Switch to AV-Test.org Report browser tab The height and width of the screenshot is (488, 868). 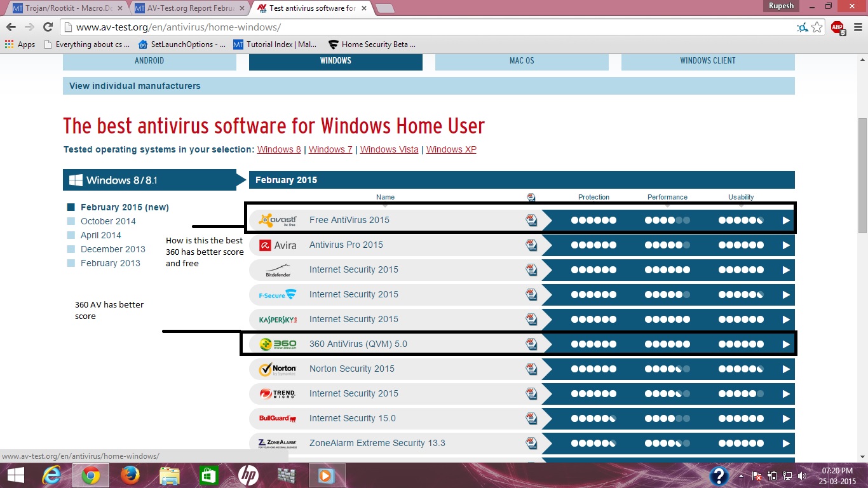(189, 9)
